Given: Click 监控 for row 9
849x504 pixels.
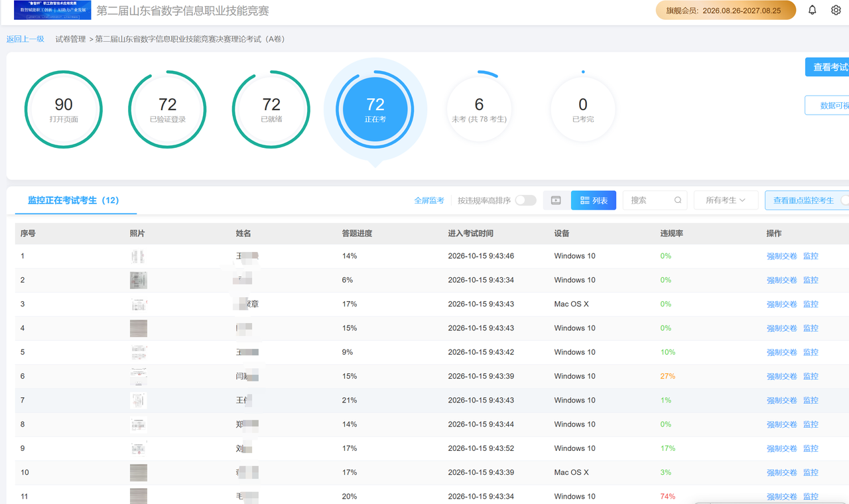Looking at the screenshot, I should 811,448.
